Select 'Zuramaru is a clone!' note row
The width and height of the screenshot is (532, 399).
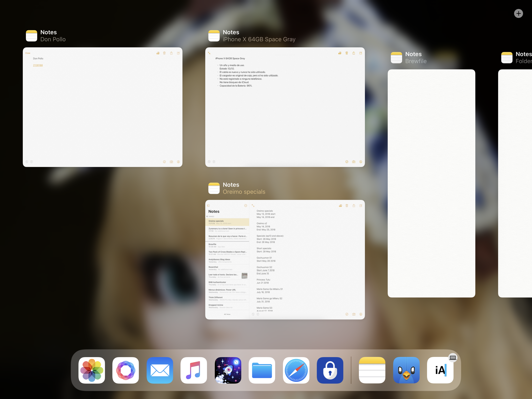tap(227, 230)
